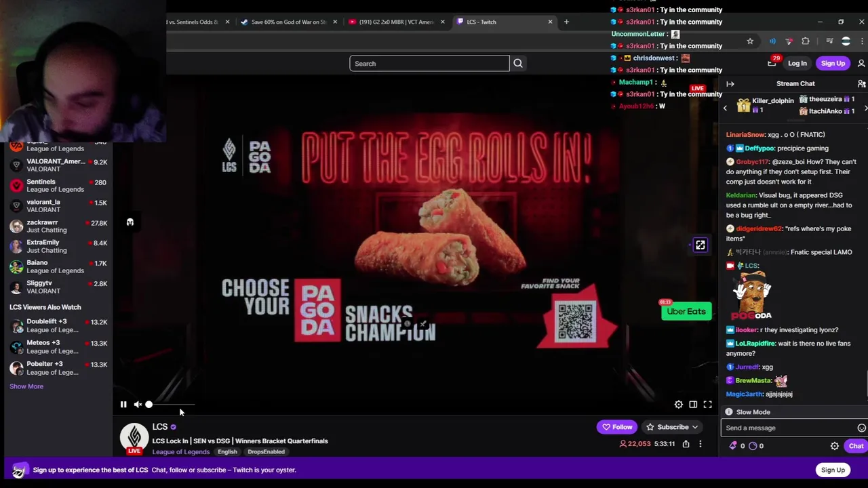
Task: Open ExtraEmily channel in sidebar
Action: (x=58, y=246)
